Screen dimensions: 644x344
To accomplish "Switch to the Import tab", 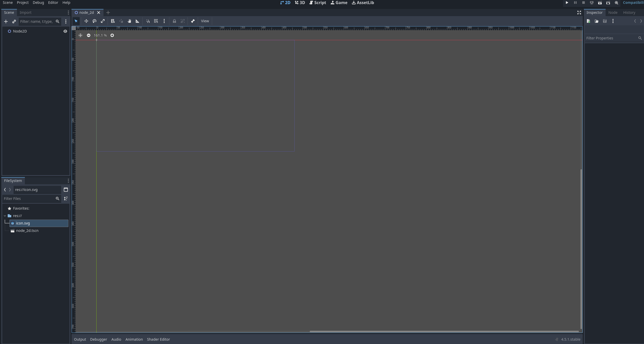I will click(25, 13).
